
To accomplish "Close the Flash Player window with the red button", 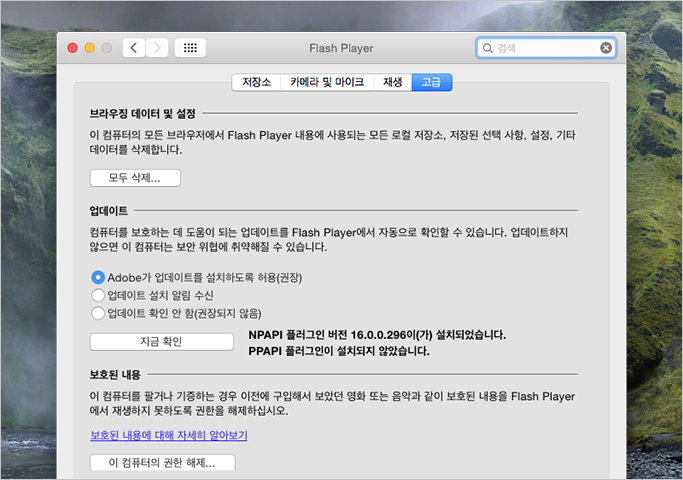I will click(x=73, y=48).
